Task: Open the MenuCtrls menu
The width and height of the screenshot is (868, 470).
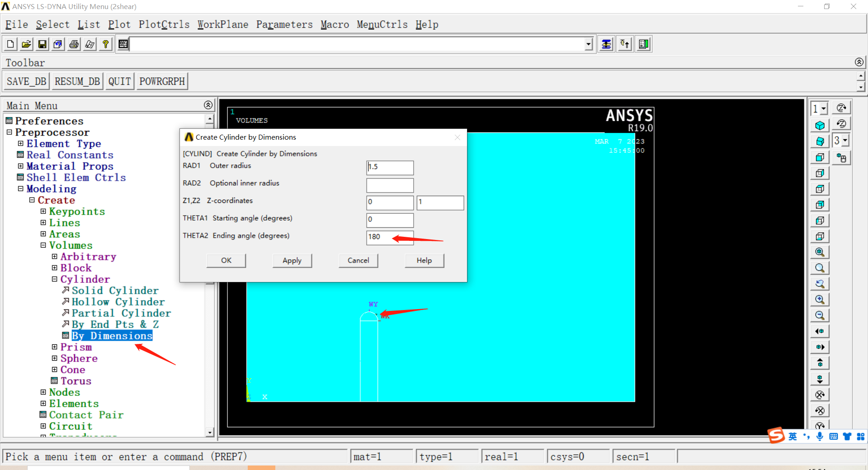Action: (x=382, y=24)
